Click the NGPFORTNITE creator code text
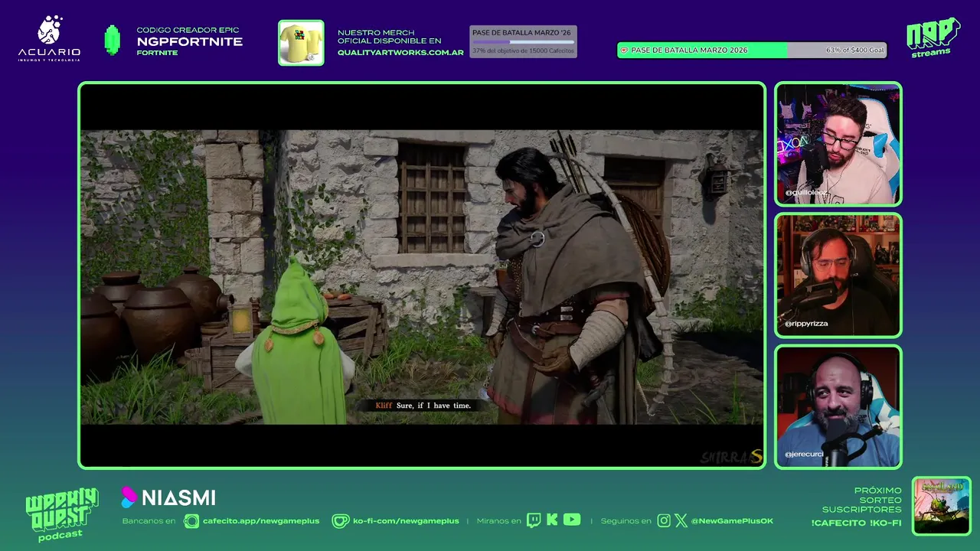The width and height of the screenshot is (980, 551). 190,41
